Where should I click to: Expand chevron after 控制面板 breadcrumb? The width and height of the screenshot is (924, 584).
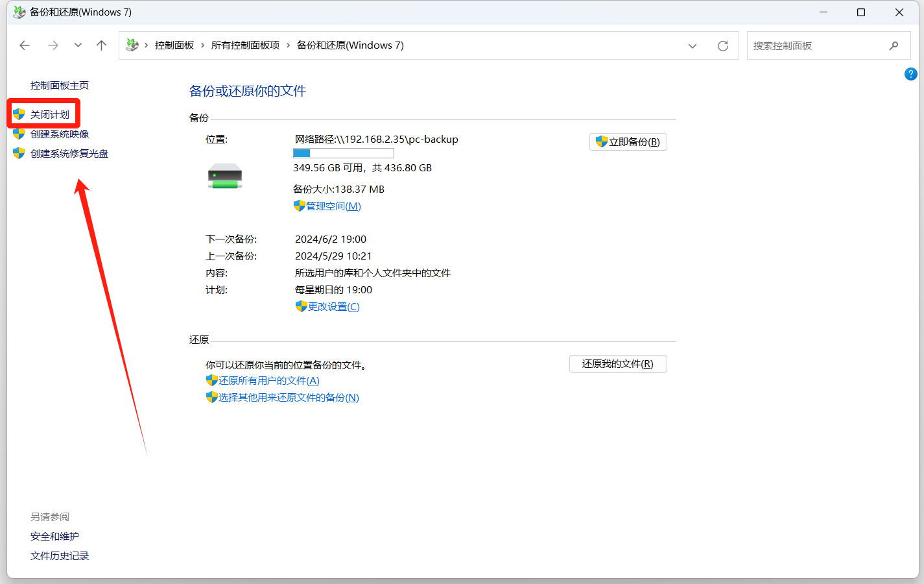click(203, 45)
